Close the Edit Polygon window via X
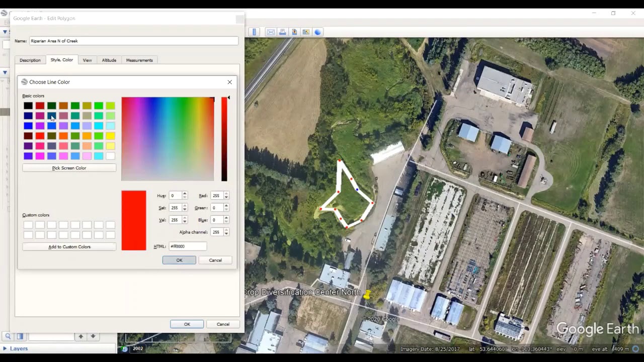The width and height of the screenshot is (644, 362). [239, 19]
